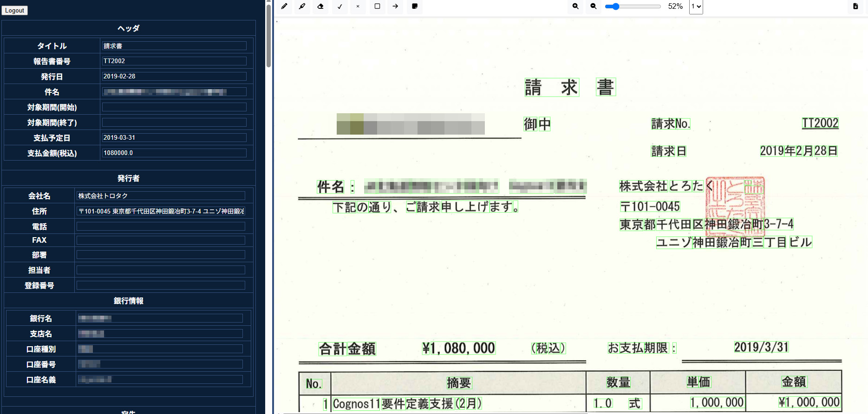
Task: Click the 発行日 date field
Action: [174, 76]
